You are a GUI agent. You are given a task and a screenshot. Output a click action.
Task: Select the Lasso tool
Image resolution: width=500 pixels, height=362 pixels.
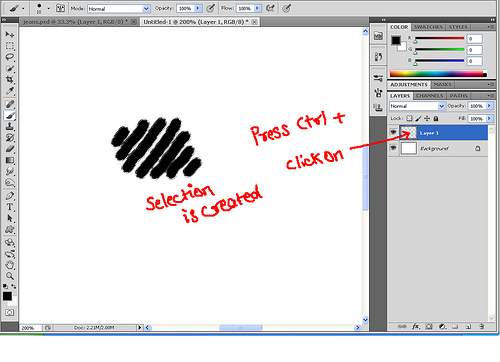tap(10, 57)
